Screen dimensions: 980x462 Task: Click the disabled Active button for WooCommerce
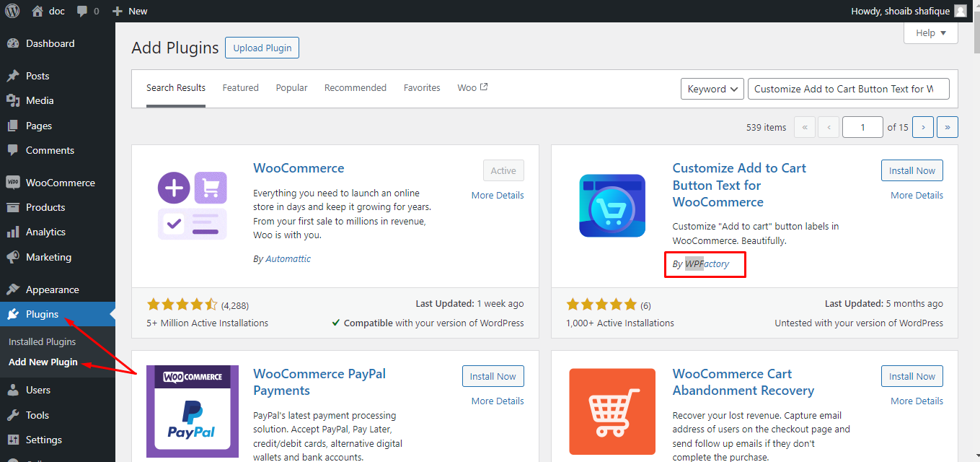503,170
